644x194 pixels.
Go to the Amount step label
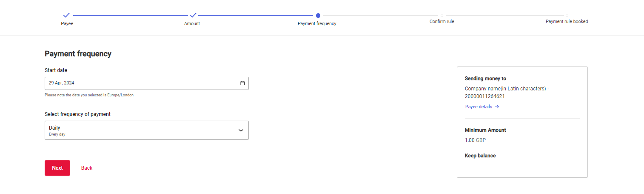[x=192, y=24]
